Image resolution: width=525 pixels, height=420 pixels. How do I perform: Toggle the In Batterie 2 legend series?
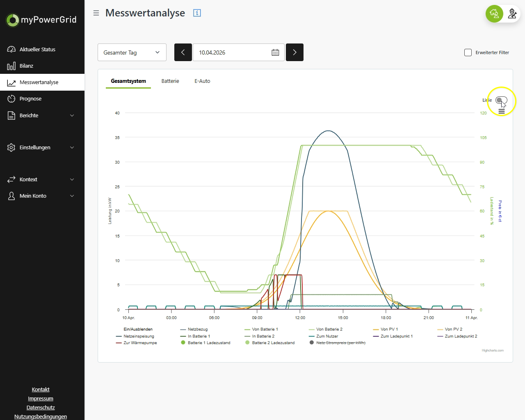point(260,336)
